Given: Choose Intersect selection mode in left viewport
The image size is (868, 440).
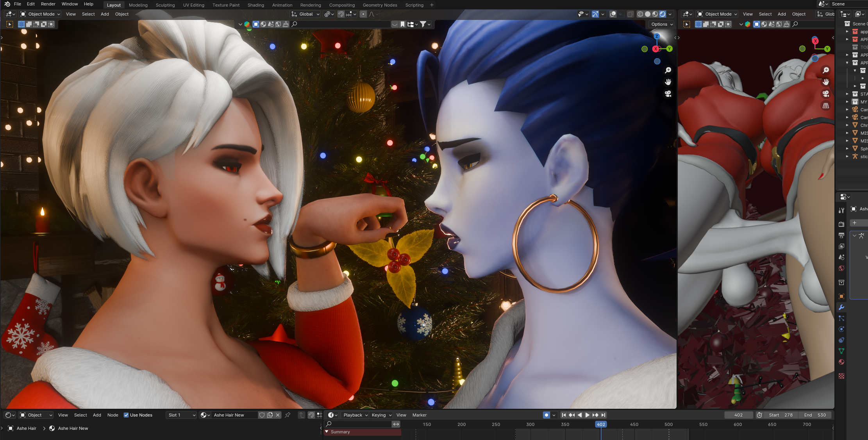Looking at the screenshot, I should click(x=51, y=24).
